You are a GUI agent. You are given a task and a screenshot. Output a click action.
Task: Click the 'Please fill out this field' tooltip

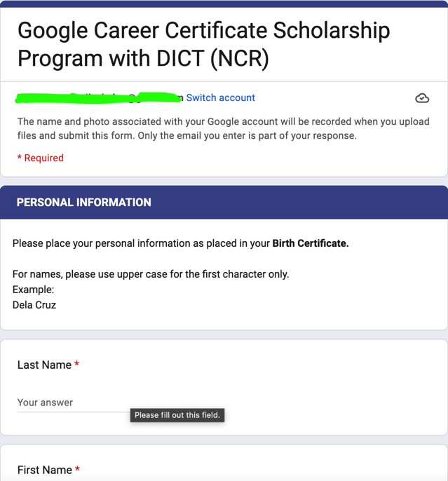point(177,415)
